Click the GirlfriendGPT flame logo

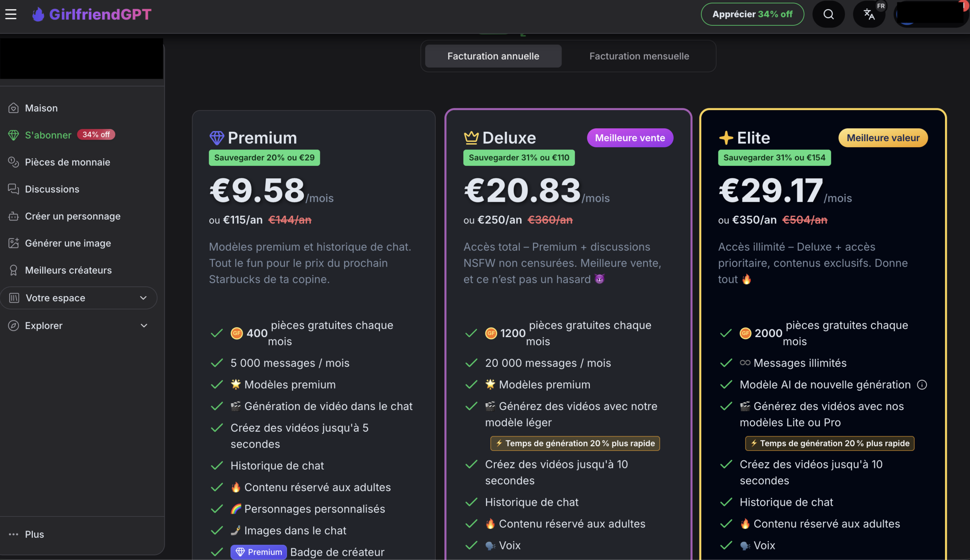(x=38, y=14)
